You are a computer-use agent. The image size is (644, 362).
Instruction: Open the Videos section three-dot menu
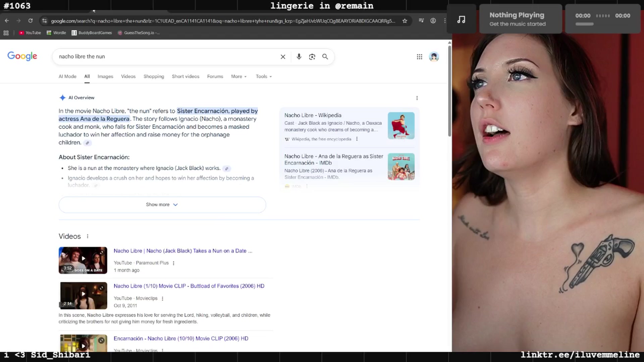click(88, 236)
